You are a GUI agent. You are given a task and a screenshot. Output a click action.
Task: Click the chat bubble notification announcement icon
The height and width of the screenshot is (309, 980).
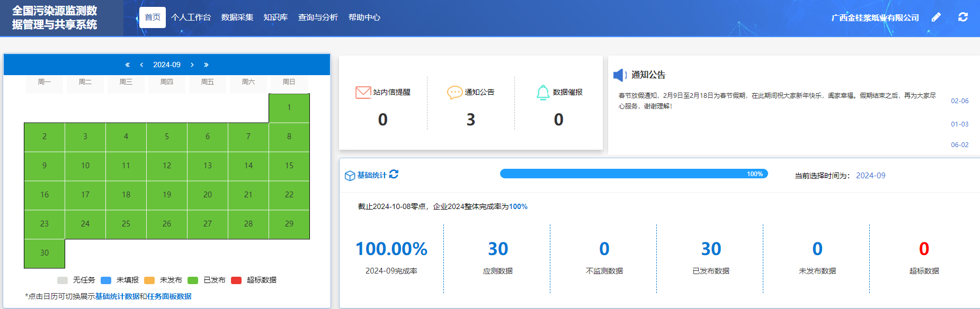point(455,93)
